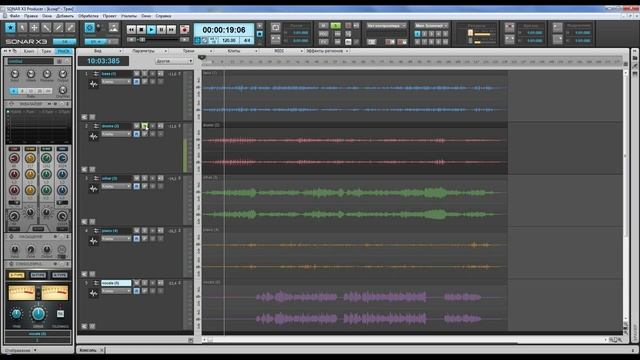Image resolution: width=640 pixels, height=360 pixels.
Task: Switch to the Трек inspector tab
Action: pyautogui.click(x=46, y=51)
